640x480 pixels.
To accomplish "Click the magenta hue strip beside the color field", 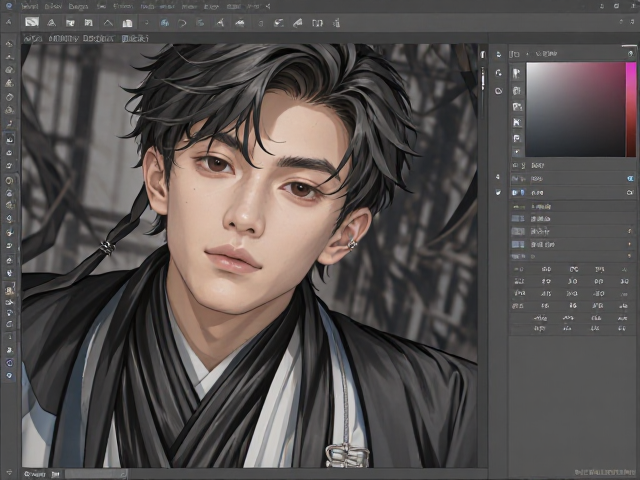I will 631,109.
